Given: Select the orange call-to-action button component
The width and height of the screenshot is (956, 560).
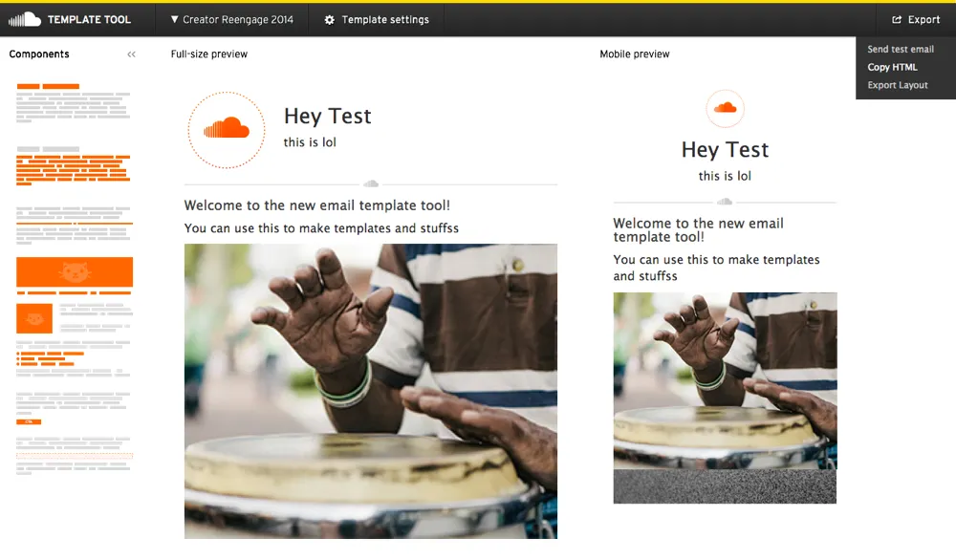Looking at the screenshot, I should pyautogui.click(x=29, y=421).
